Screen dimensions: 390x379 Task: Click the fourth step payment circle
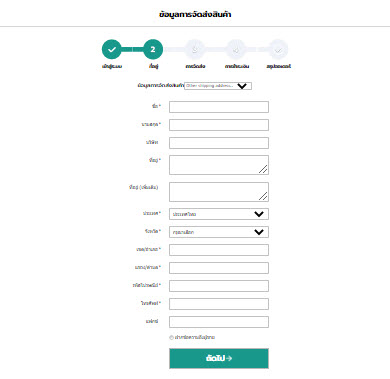coord(237,49)
